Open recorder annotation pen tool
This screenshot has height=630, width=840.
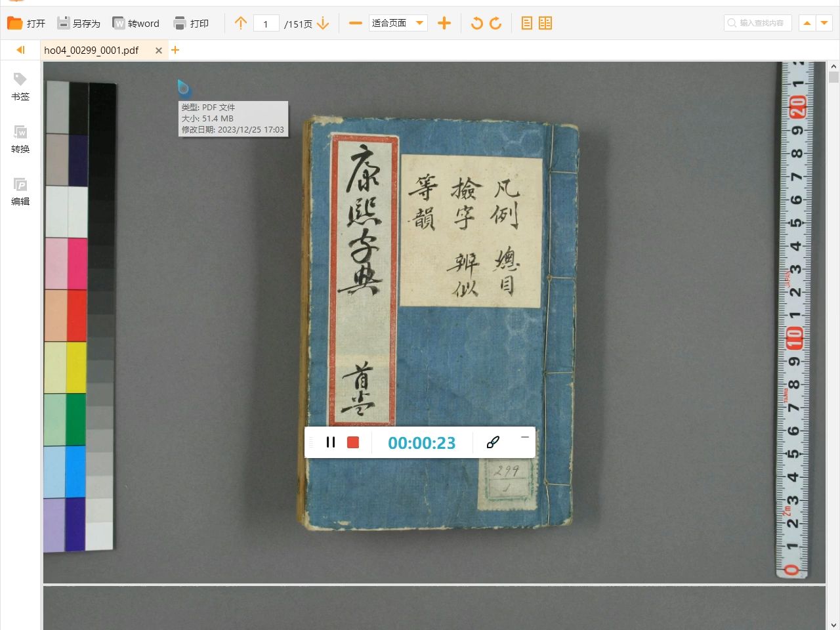[493, 442]
